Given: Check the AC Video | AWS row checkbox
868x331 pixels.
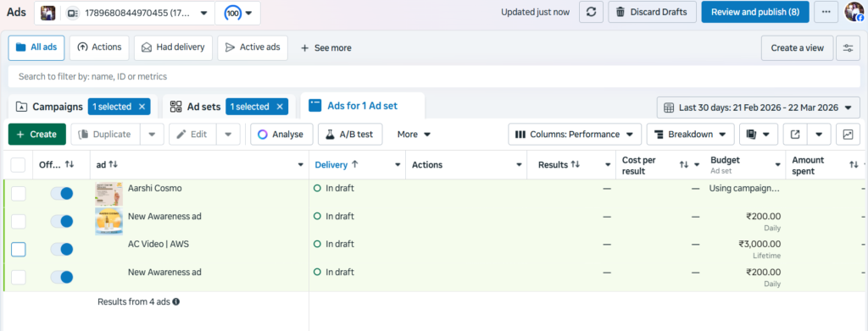Looking at the screenshot, I should [19, 250].
